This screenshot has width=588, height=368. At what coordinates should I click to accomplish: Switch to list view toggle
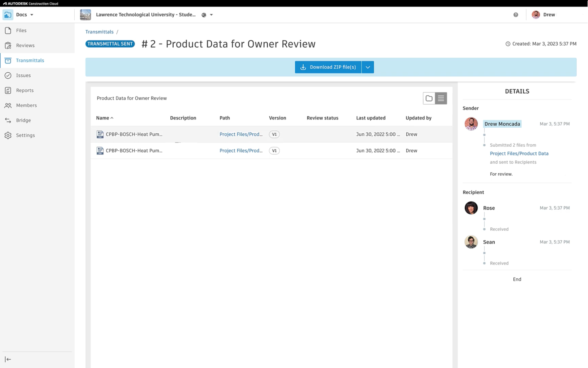click(441, 98)
